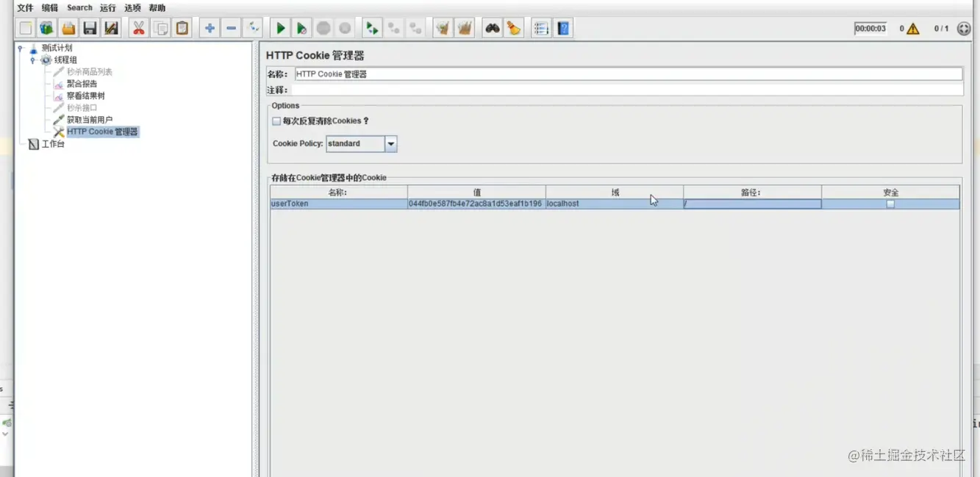The width and height of the screenshot is (980, 477).
Task: Click the Paste clipboard icon
Action: click(182, 29)
